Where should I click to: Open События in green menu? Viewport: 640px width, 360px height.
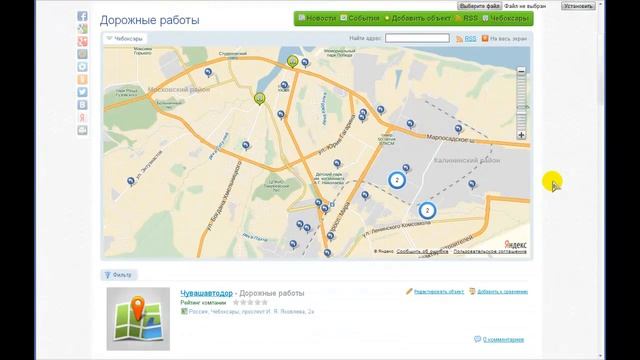pyautogui.click(x=360, y=18)
